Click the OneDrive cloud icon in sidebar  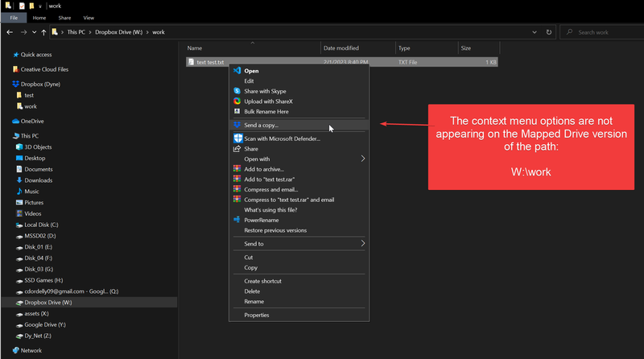coord(16,121)
